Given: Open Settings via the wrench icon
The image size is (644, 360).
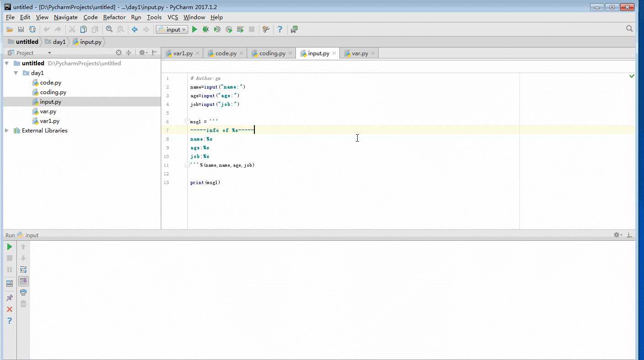Looking at the screenshot, I should coord(266,29).
